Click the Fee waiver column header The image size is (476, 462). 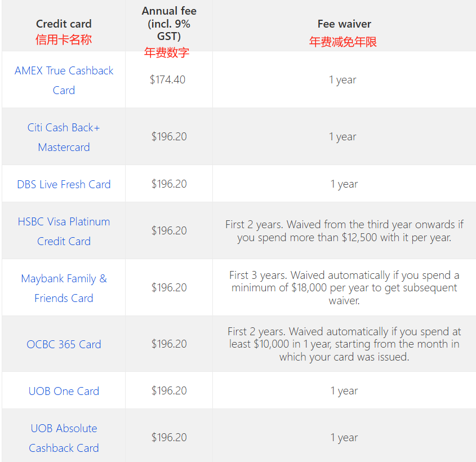click(x=344, y=24)
